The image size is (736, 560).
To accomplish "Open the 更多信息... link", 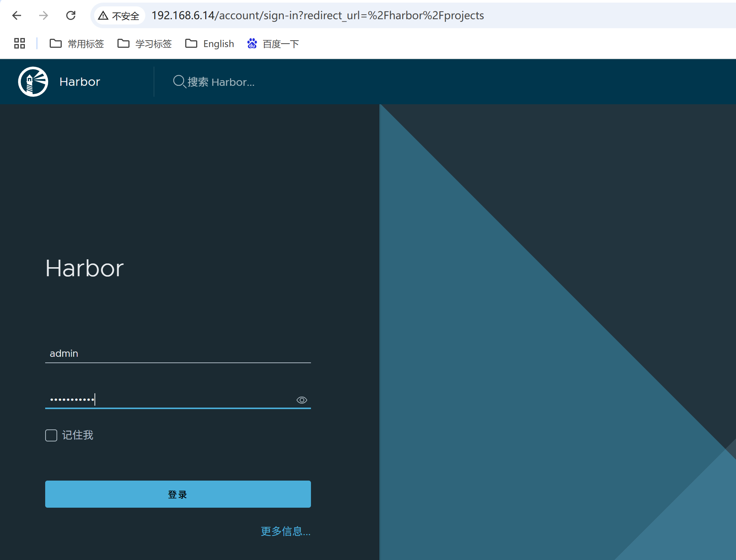I will pos(286,531).
